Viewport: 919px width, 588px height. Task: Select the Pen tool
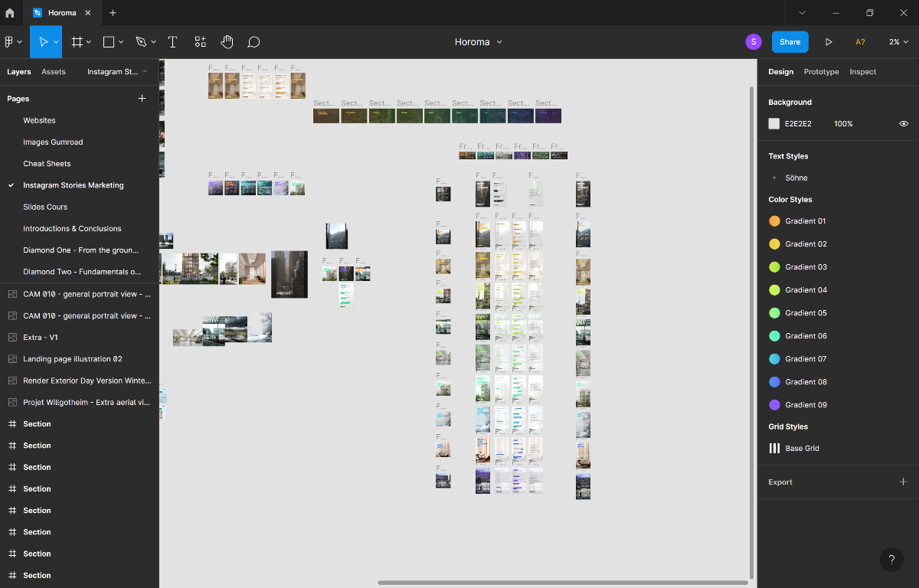[x=141, y=42]
